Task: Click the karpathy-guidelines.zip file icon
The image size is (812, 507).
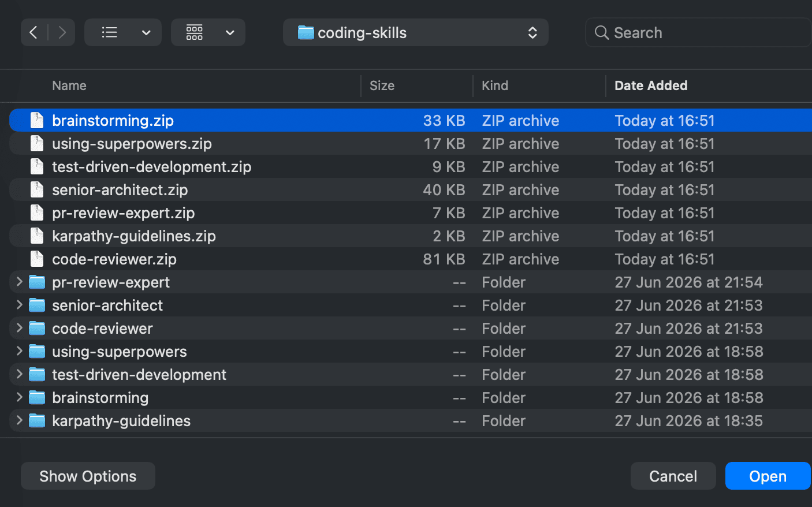Action: click(37, 236)
